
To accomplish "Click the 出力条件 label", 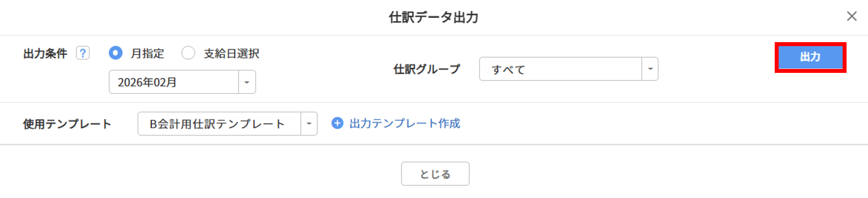I will (45, 54).
